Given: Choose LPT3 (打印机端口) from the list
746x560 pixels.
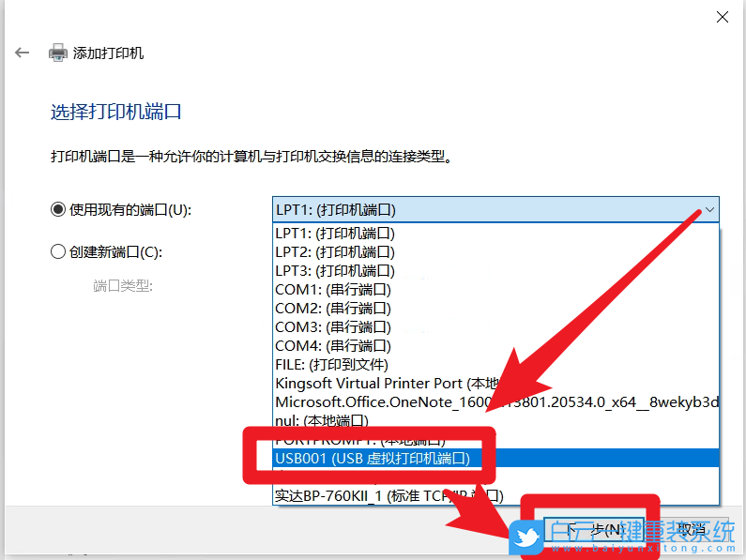Looking at the screenshot, I should tap(335, 270).
